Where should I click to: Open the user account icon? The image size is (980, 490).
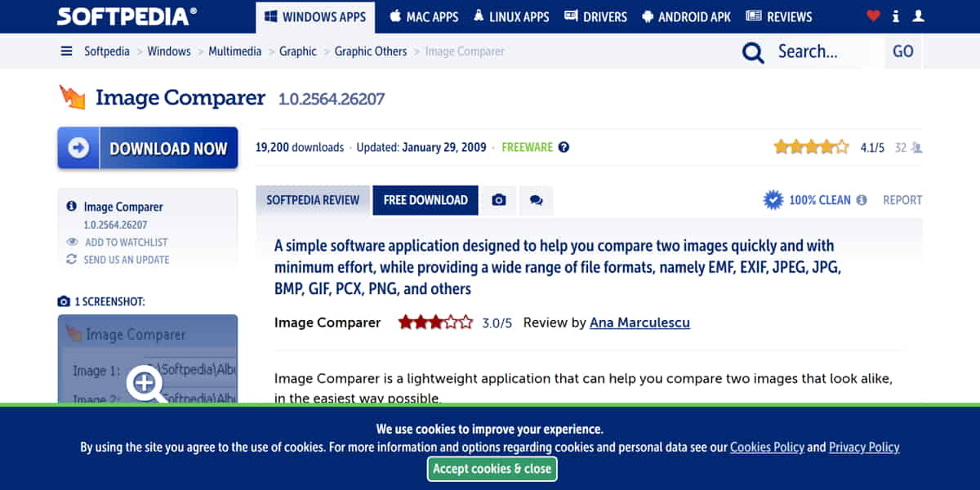coord(918,16)
